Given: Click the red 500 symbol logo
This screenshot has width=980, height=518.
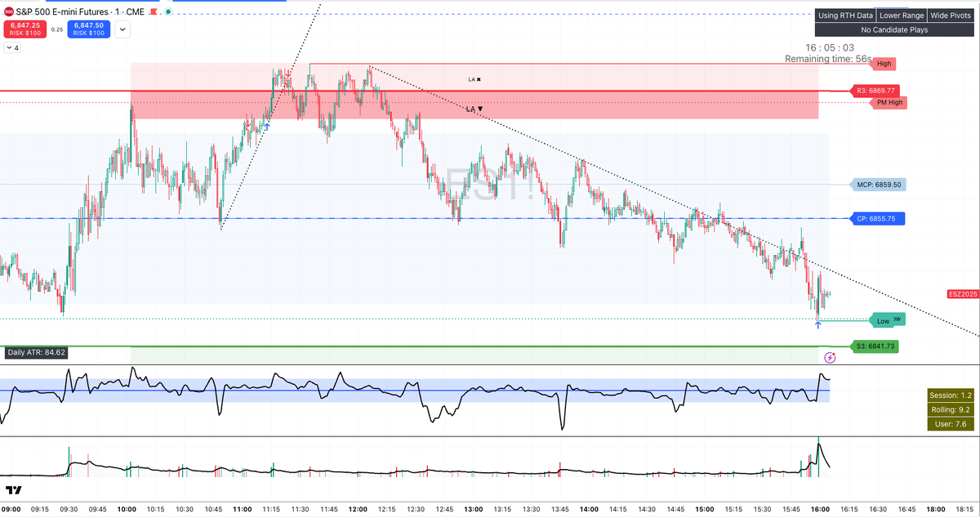Looking at the screenshot, I should click(x=9, y=11).
